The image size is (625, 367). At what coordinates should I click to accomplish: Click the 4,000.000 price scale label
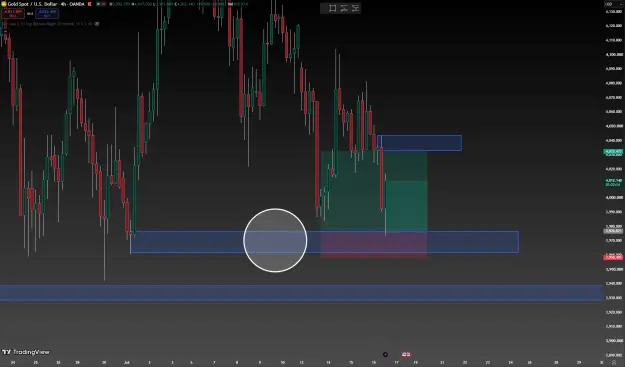614,198
